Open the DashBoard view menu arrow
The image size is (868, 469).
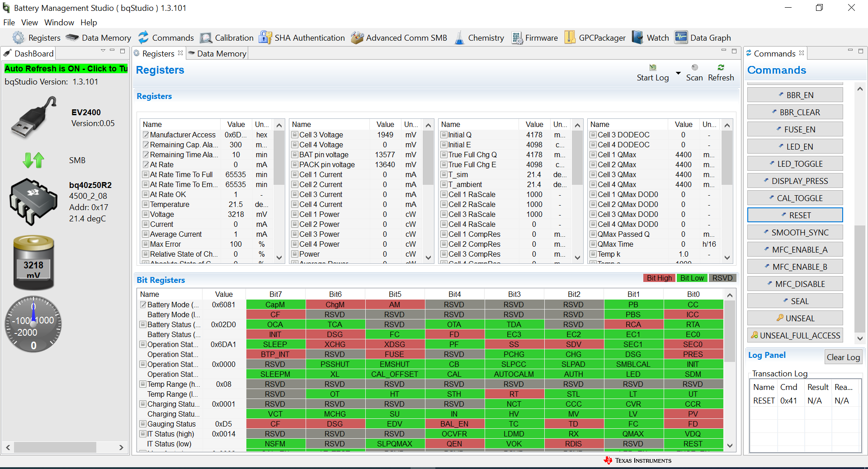[103, 51]
